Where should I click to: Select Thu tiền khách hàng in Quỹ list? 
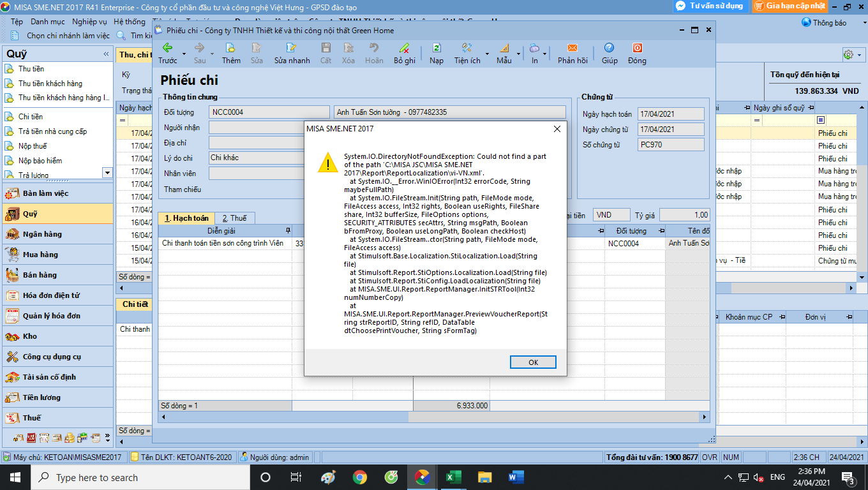click(x=50, y=84)
